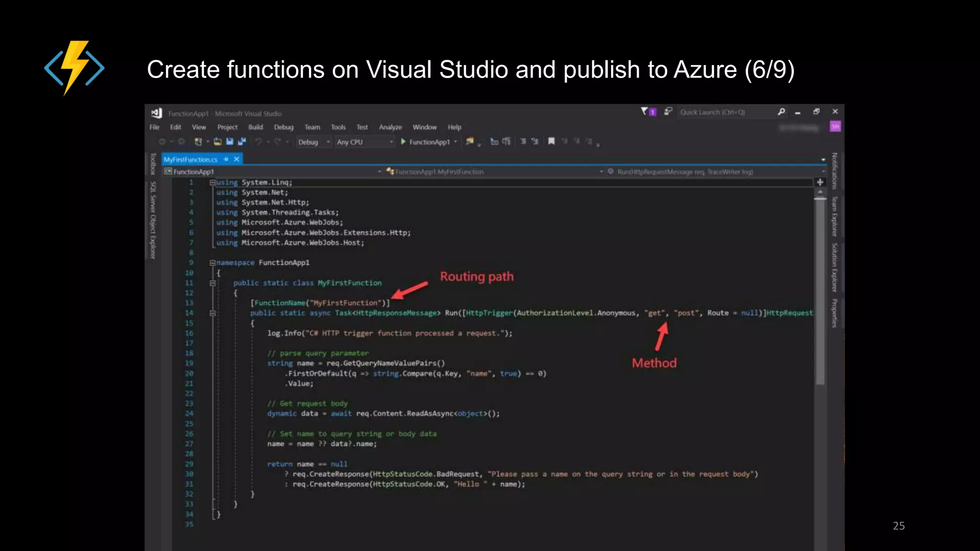Open the Window menu
Screen dimensions: 980x551
click(425, 127)
